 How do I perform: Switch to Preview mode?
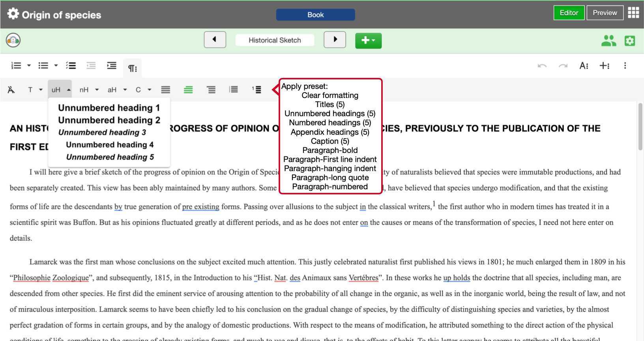(605, 13)
